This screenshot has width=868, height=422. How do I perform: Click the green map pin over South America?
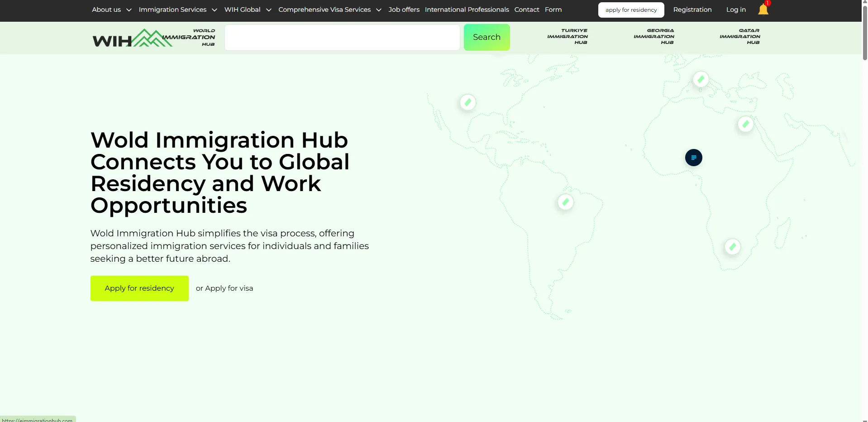point(565,202)
